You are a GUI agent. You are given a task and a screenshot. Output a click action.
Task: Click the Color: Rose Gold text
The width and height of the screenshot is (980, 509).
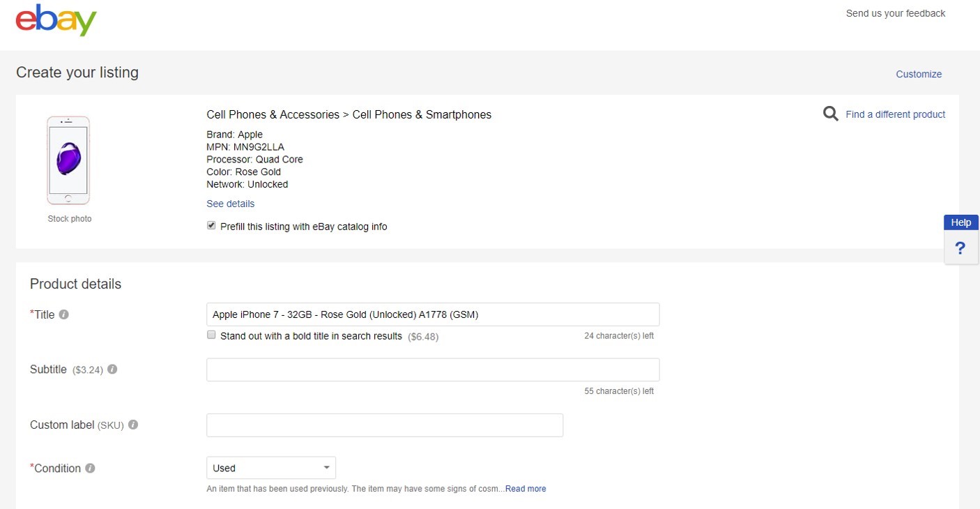[244, 172]
